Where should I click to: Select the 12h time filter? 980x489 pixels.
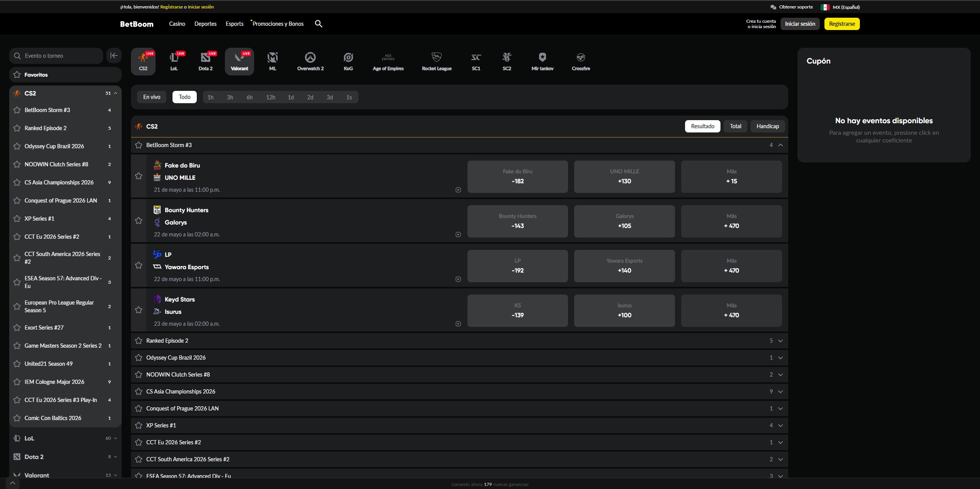pyautogui.click(x=271, y=97)
